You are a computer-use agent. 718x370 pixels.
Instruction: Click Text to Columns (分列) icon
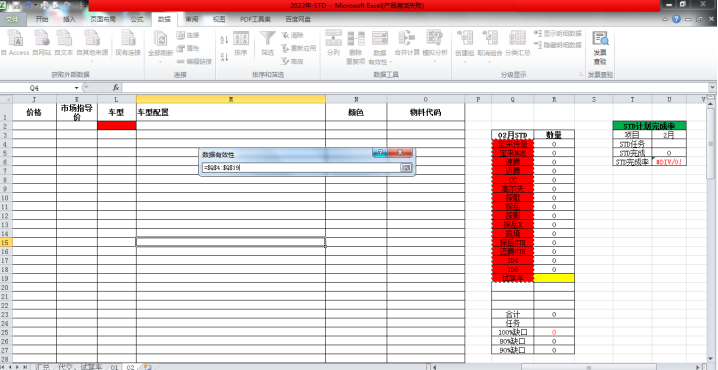click(333, 43)
